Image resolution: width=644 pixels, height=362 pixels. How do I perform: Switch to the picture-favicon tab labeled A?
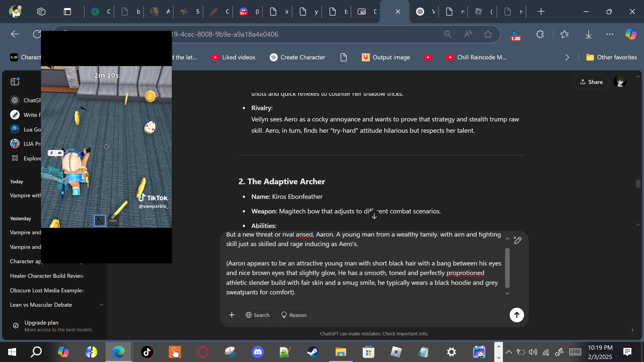tap(159, 12)
